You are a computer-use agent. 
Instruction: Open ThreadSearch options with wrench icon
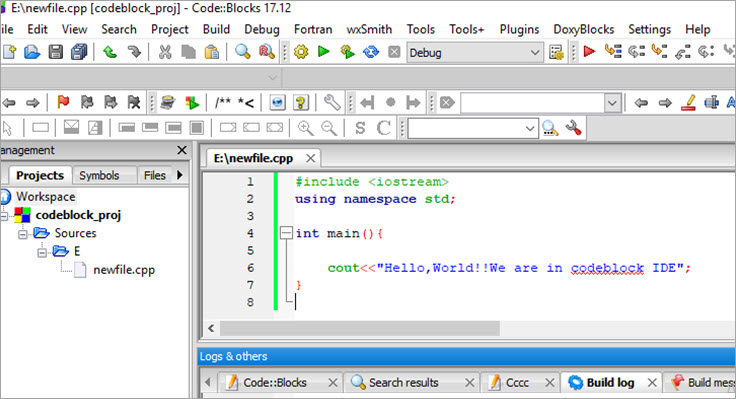573,128
